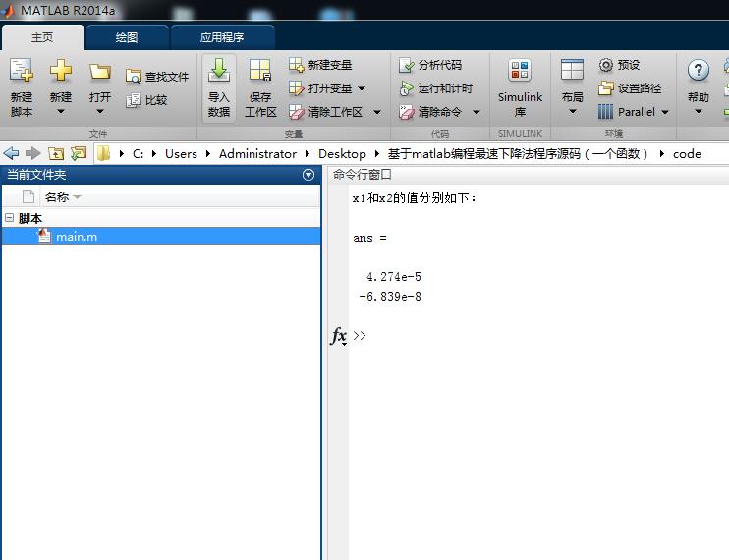Open Current Folder panel actions menu
The height and width of the screenshot is (560, 729).
pos(308,175)
